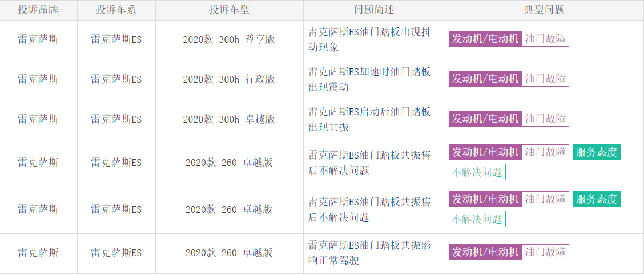Click the 投诉车型 column header
Viewport: 644px width, 275px height.
[229, 10]
